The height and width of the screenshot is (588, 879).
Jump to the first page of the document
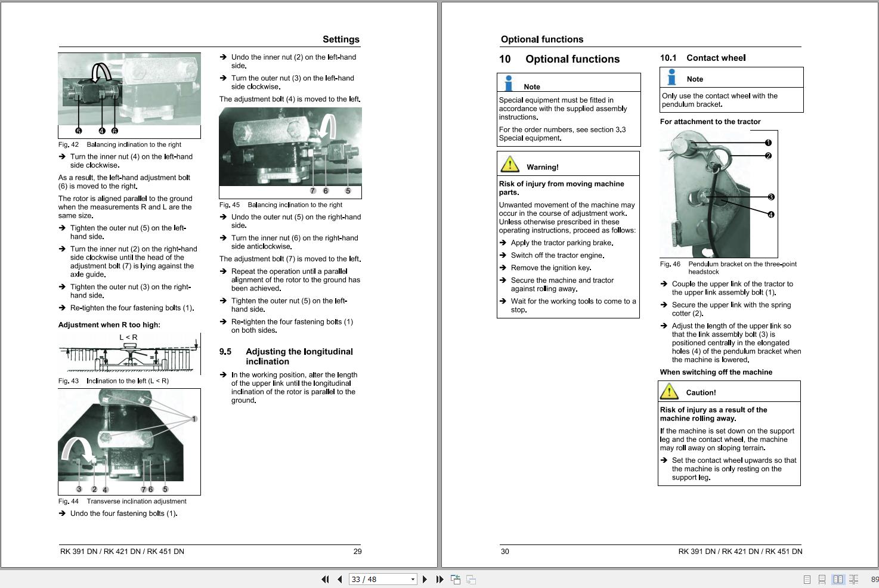coord(326,579)
